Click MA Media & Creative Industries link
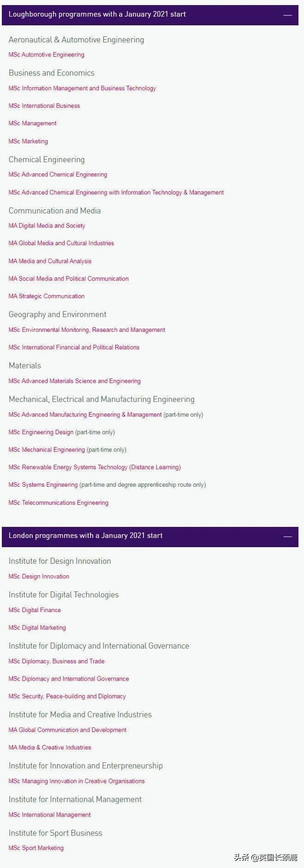This screenshot has width=304, height=868. [x=50, y=748]
